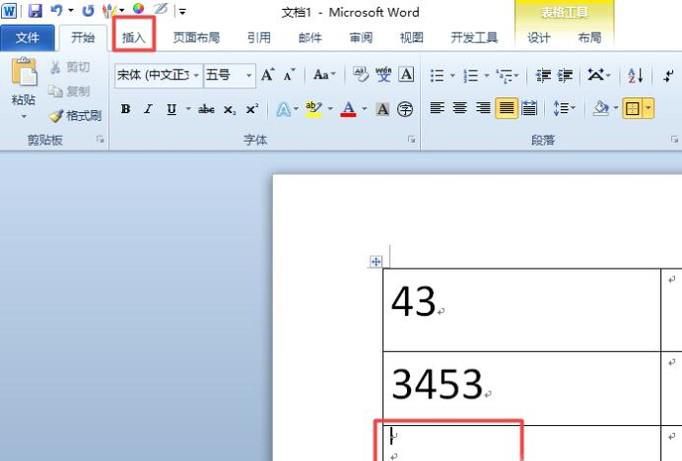Toggle Bold formatting

[126, 109]
